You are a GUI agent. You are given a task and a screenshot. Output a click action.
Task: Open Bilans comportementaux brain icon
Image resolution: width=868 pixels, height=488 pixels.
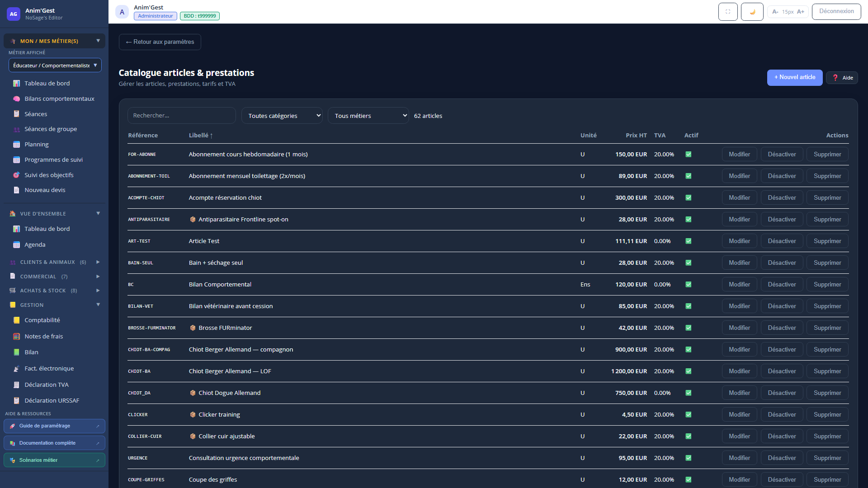[17, 99]
